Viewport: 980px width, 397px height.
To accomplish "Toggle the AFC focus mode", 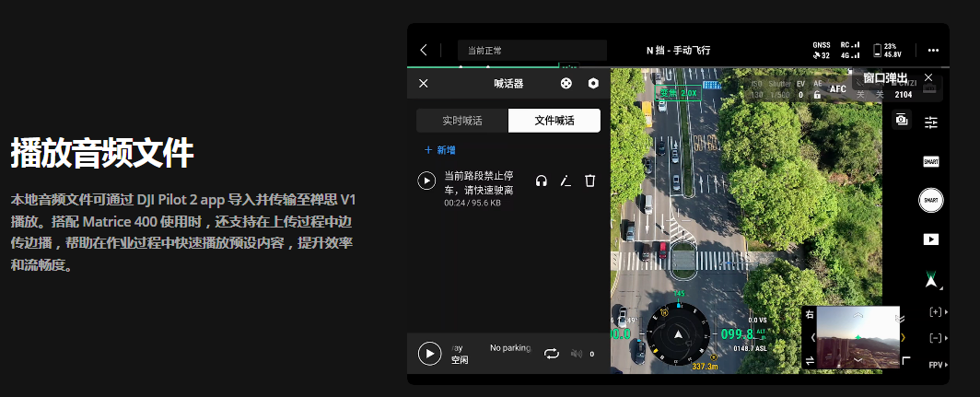I will pyautogui.click(x=838, y=89).
